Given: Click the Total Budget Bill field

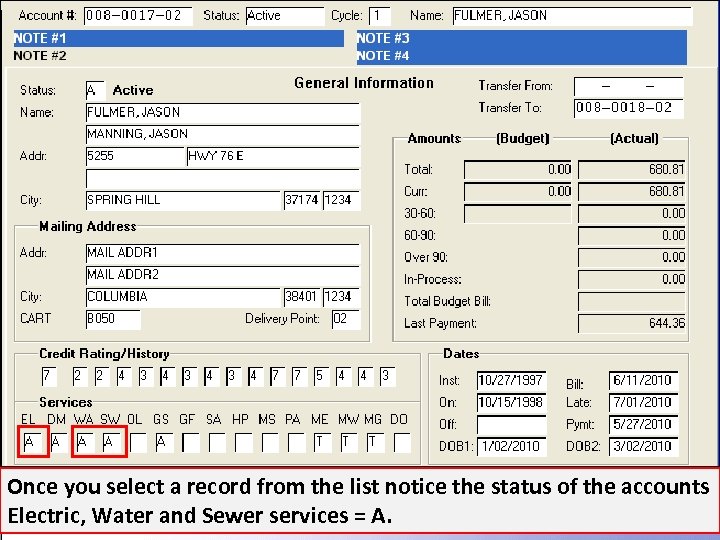Looking at the screenshot, I should [631, 302].
